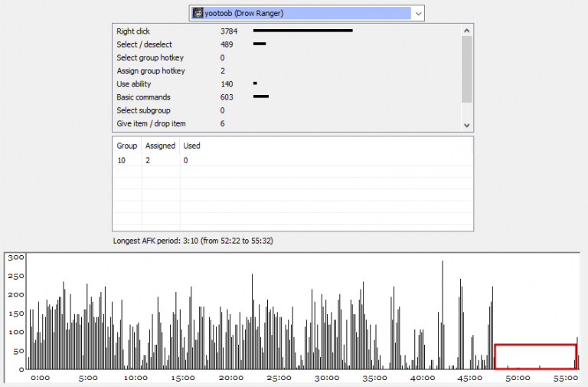Image resolution: width=588 pixels, height=387 pixels.
Task: Click the 20:00 time label on chart
Action: coord(231,378)
